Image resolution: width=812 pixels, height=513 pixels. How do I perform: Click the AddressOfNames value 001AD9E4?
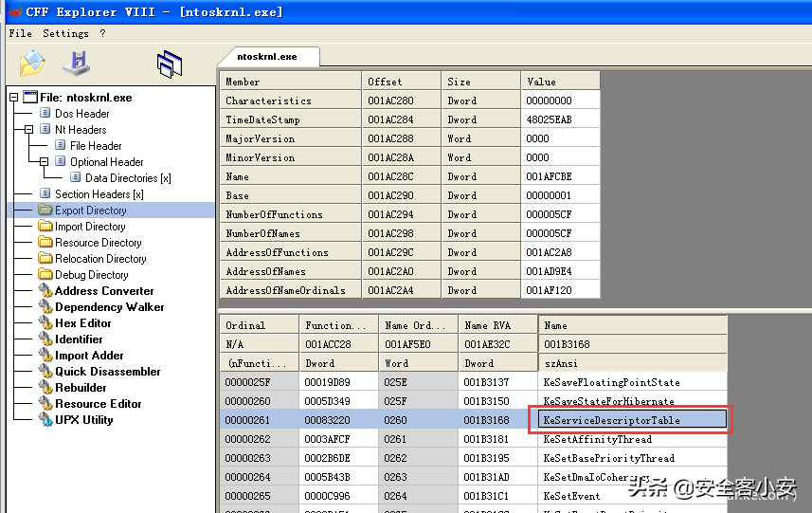click(x=560, y=271)
